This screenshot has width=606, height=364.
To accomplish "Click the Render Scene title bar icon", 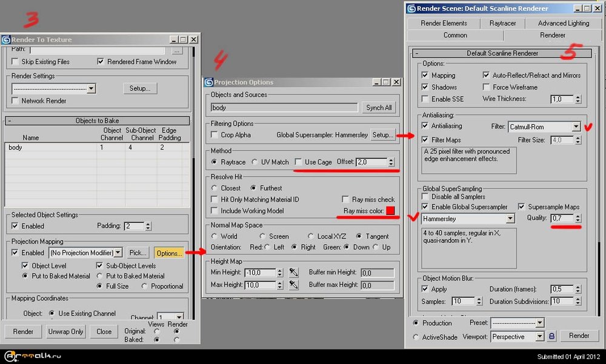I will click(413, 8).
